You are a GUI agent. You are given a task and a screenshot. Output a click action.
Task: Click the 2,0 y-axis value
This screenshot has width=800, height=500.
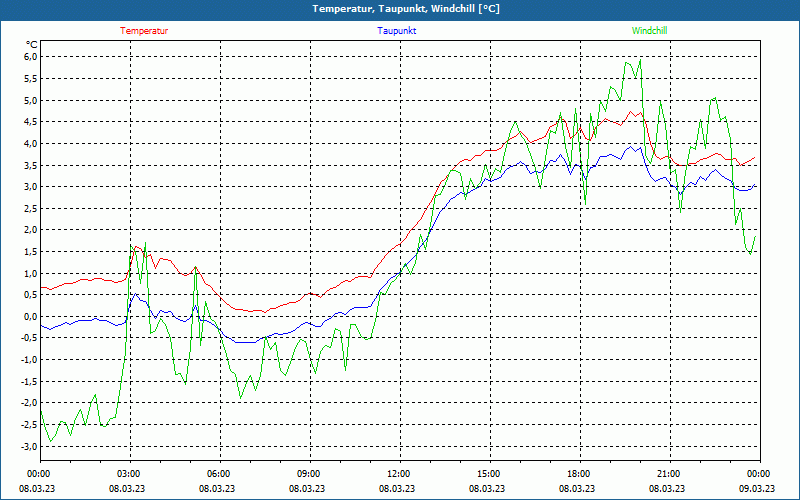point(31,230)
